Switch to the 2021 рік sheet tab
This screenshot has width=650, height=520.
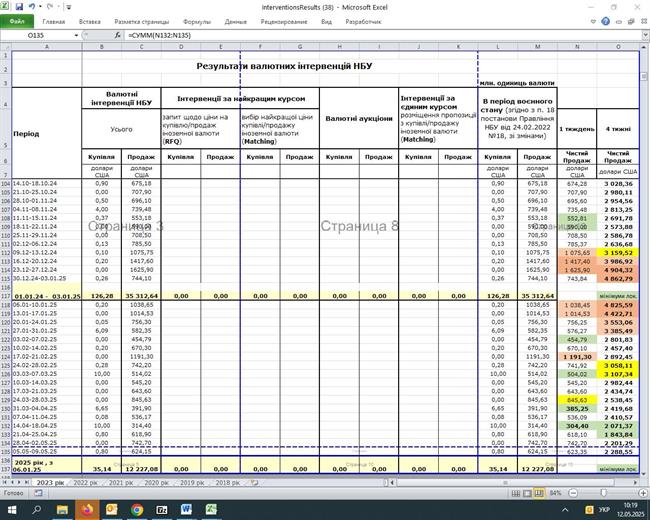click(121, 483)
